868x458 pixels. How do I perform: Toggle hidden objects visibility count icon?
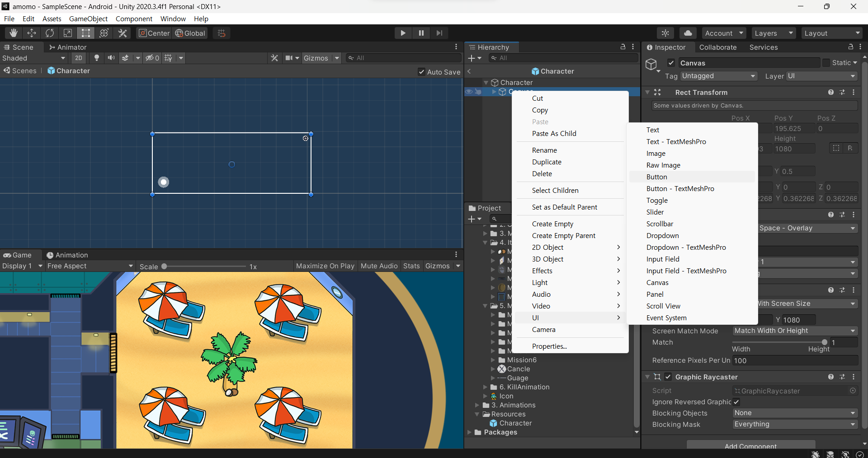coord(152,58)
